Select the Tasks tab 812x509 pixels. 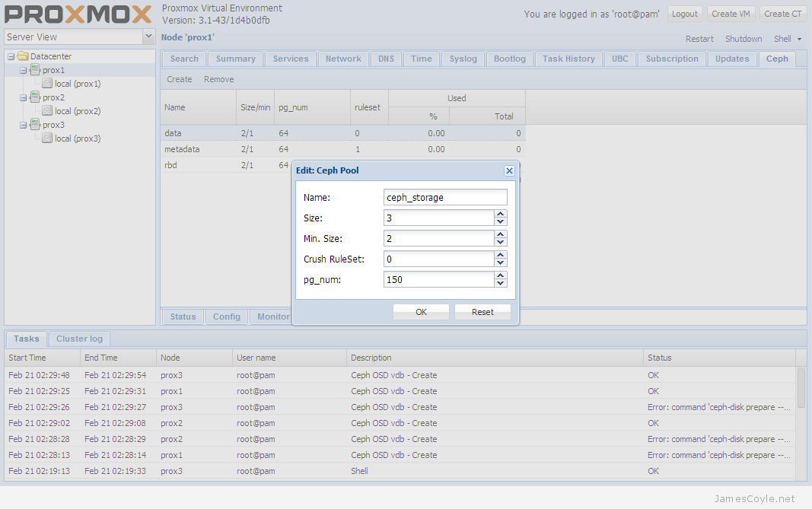click(27, 339)
